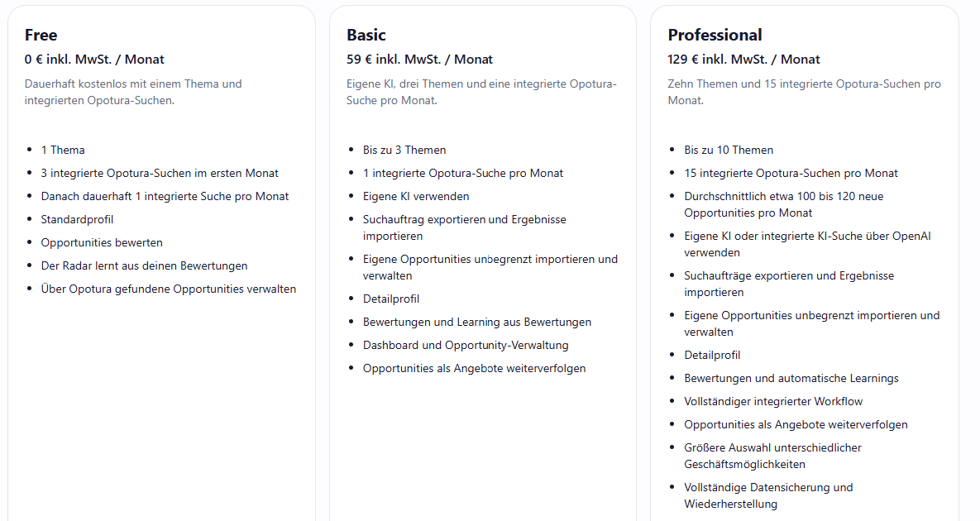Click '15 integrierte Opotura-Suchen pro Monat'
Image resolution: width=980 pixels, height=521 pixels.
click(791, 173)
